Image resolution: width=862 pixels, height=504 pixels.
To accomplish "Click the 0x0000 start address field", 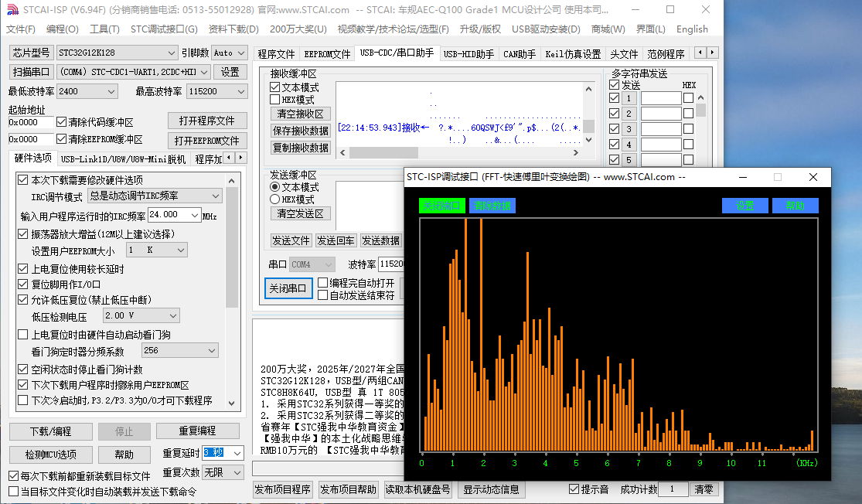I will click(31, 122).
